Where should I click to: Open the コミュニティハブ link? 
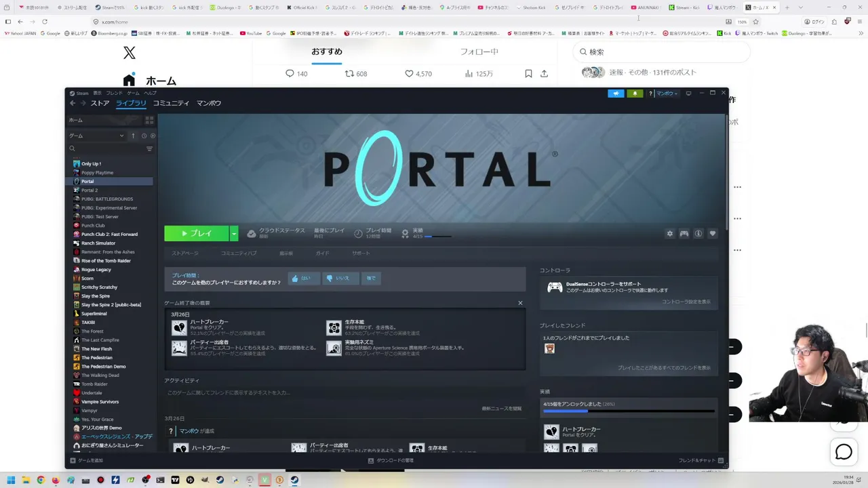coord(239,253)
